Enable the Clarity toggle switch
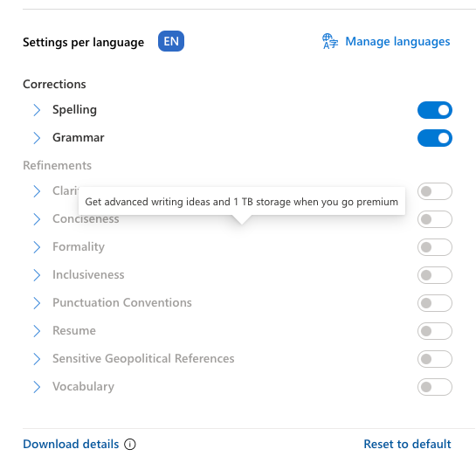Image resolution: width=476 pixels, height=463 pixels. (435, 191)
